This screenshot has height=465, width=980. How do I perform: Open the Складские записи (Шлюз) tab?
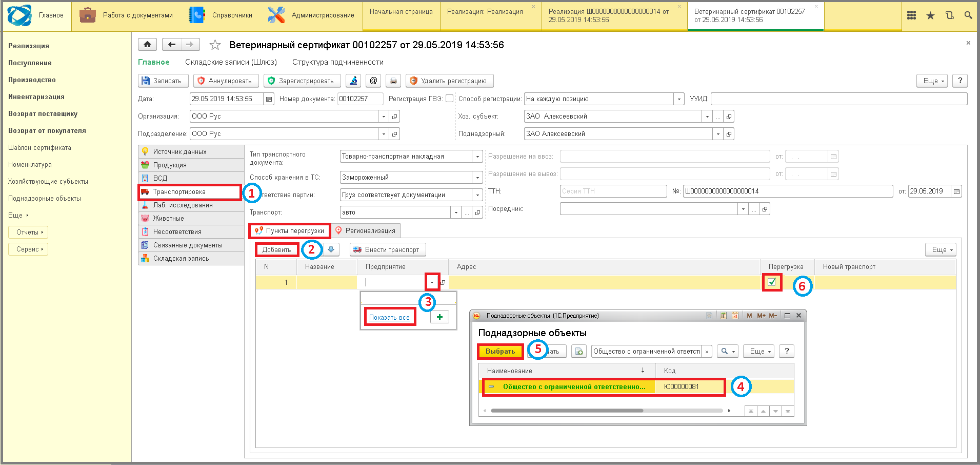pos(231,62)
